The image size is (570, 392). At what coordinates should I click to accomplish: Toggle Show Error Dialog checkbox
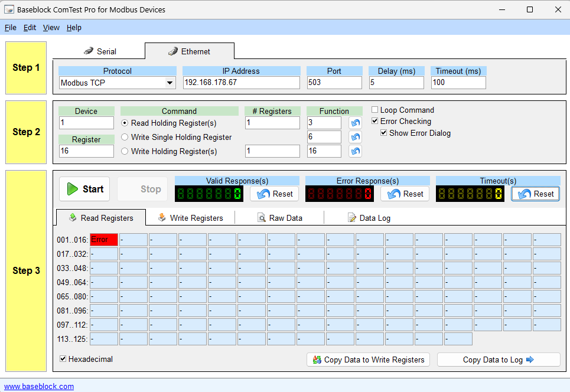tap(383, 133)
